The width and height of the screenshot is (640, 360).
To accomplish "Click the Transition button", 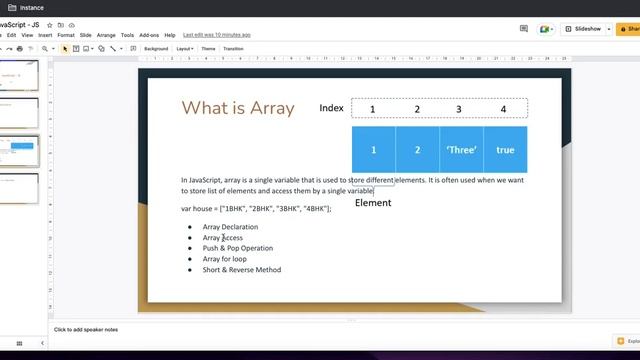I will coord(233,49).
